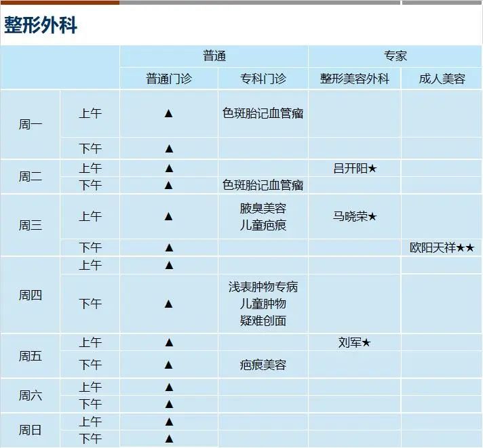Click 下午 in the 周三 row

[x=90, y=247]
